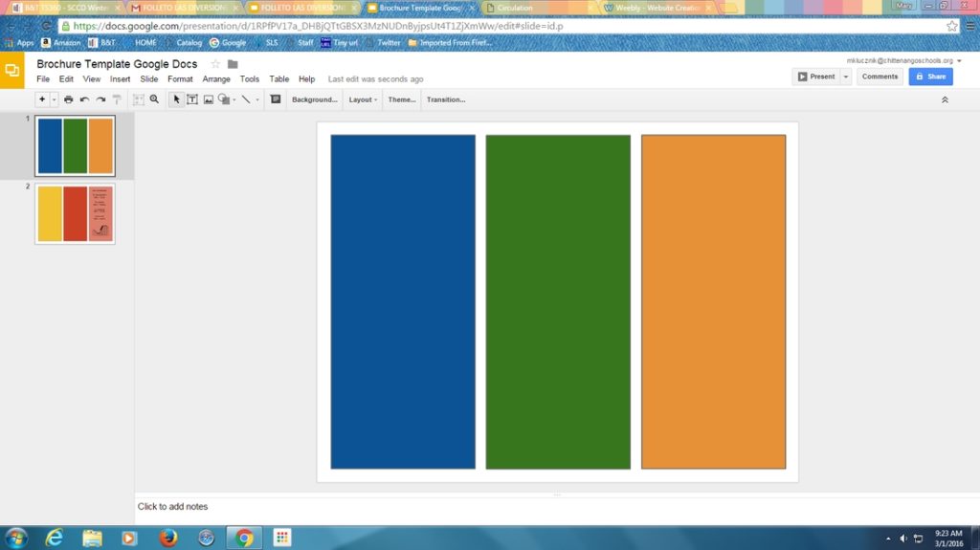The height and width of the screenshot is (550, 980).
Task: Click the folder icon beside the title
Action: click(x=233, y=64)
